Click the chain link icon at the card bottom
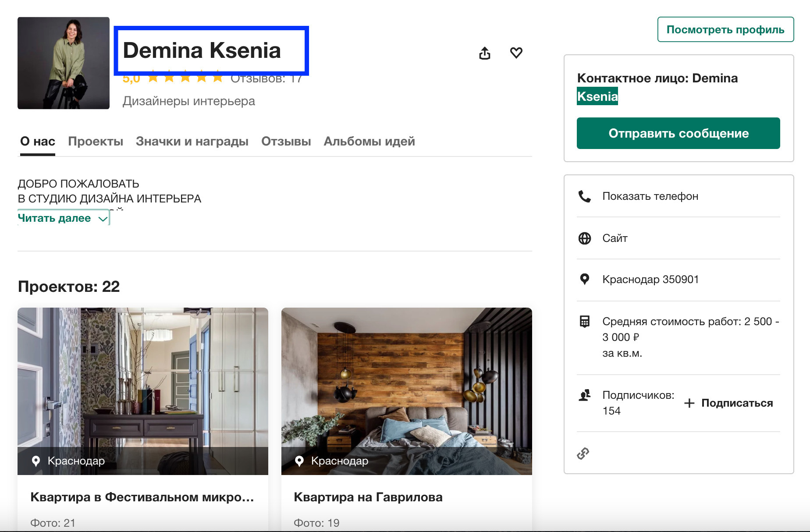 (x=584, y=453)
